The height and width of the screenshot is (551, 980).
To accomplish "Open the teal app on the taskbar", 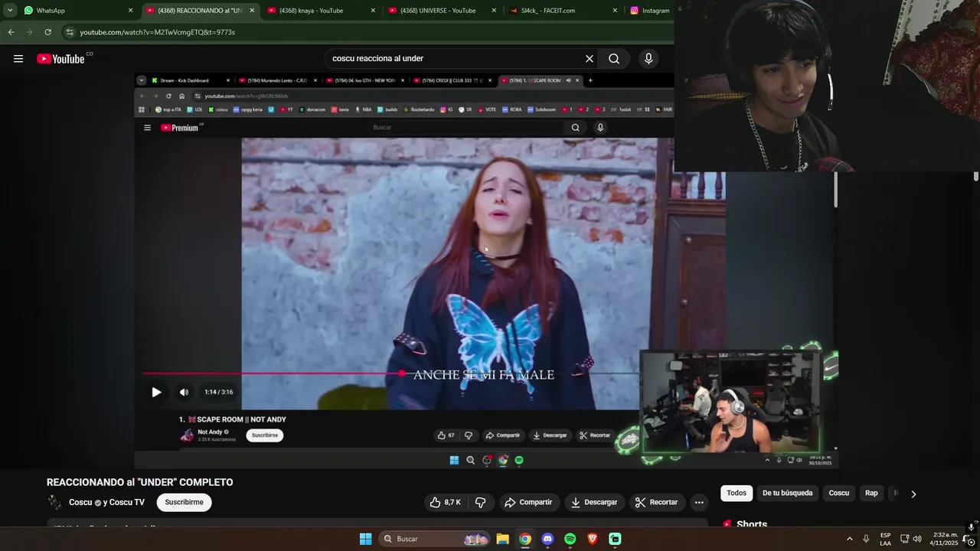I will (x=615, y=539).
